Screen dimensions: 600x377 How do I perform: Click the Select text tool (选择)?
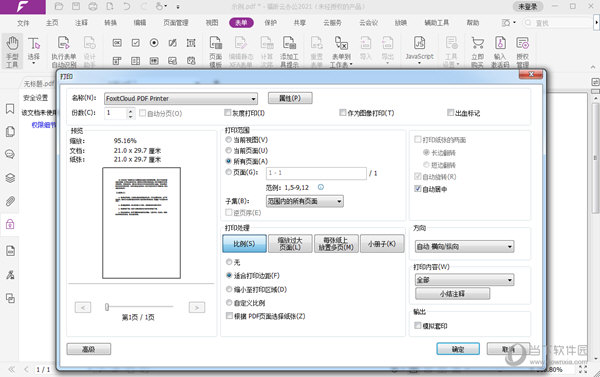pyautogui.click(x=34, y=49)
